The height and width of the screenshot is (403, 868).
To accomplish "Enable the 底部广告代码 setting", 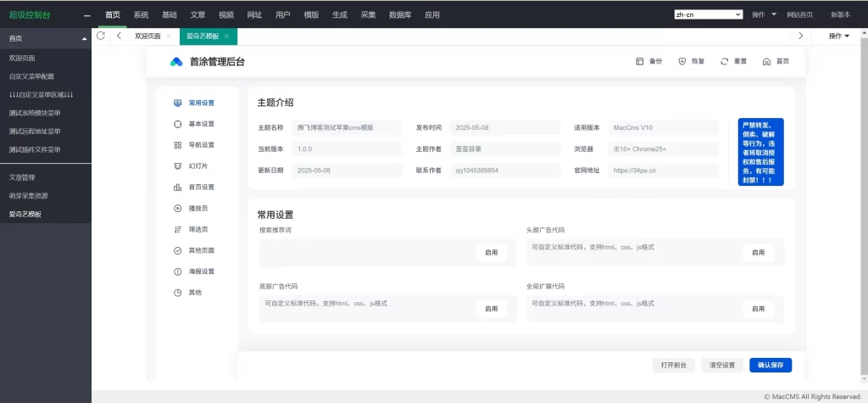I will click(x=491, y=310).
